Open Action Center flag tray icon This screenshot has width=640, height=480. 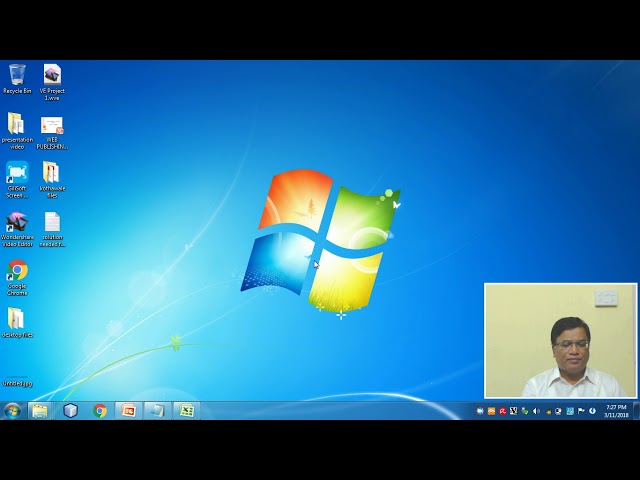click(581, 411)
